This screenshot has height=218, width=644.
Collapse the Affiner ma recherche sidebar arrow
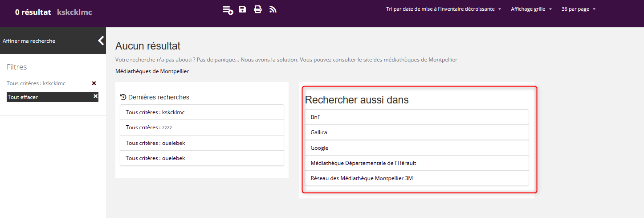(x=101, y=41)
